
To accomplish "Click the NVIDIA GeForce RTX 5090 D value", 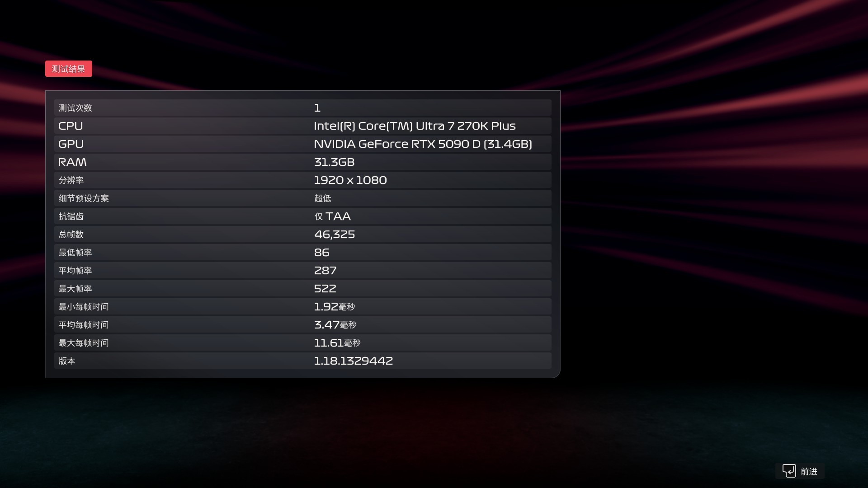I will pyautogui.click(x=422, y=144).
